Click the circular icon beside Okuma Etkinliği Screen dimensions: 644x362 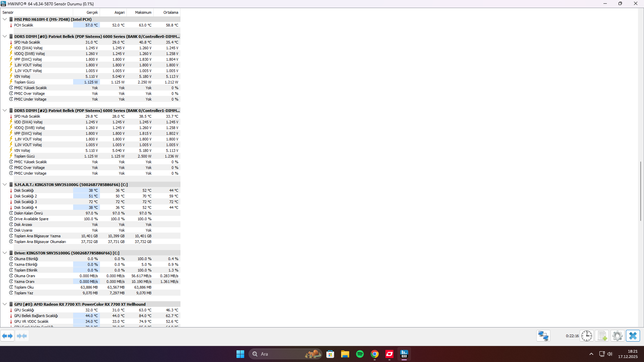[x=11, y=259]
